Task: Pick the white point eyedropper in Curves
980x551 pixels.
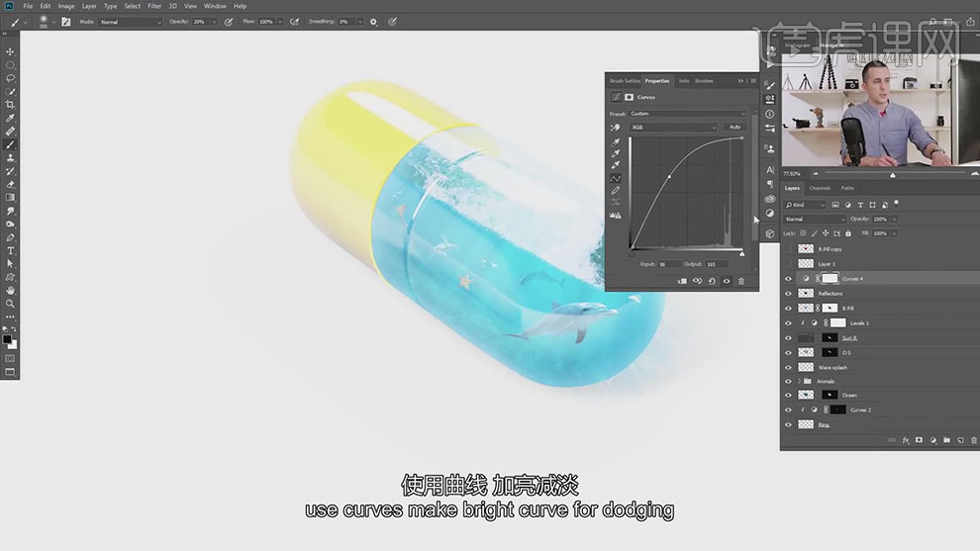Action: point(616,165)
